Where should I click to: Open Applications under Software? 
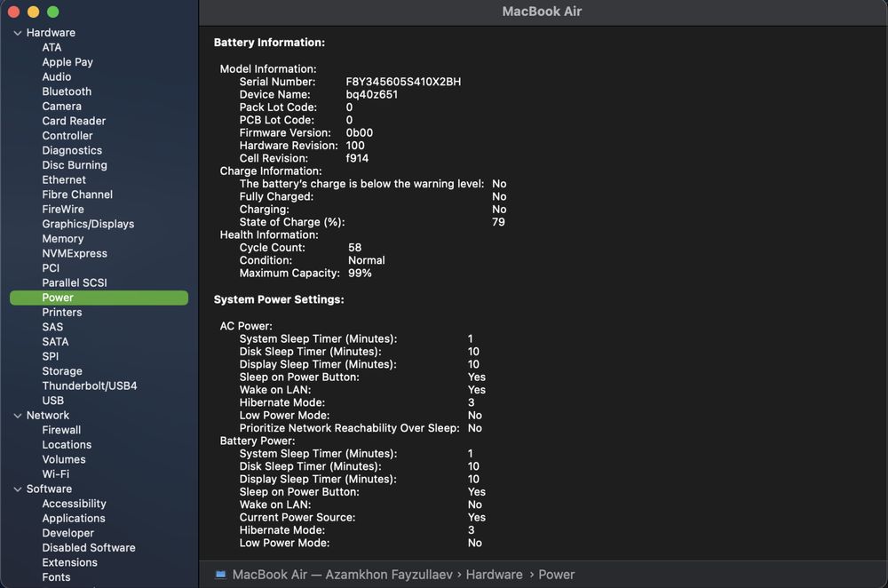(74, 519)
